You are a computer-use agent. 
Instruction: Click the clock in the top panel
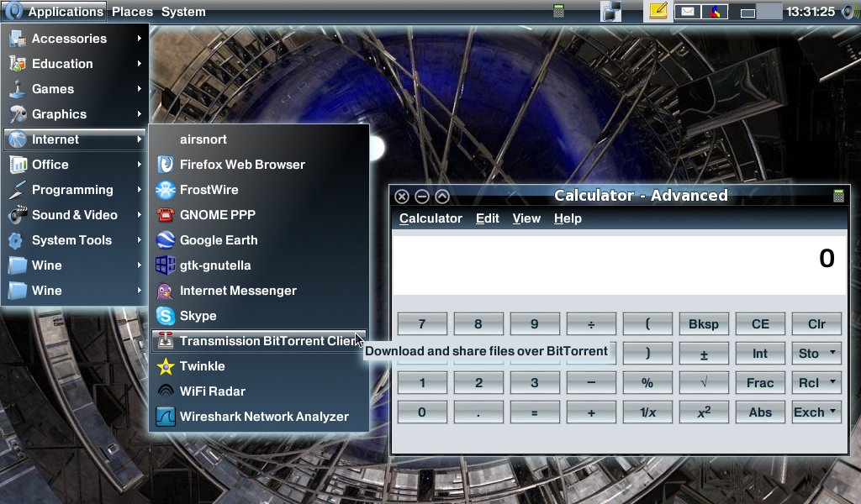coord(811,12)
